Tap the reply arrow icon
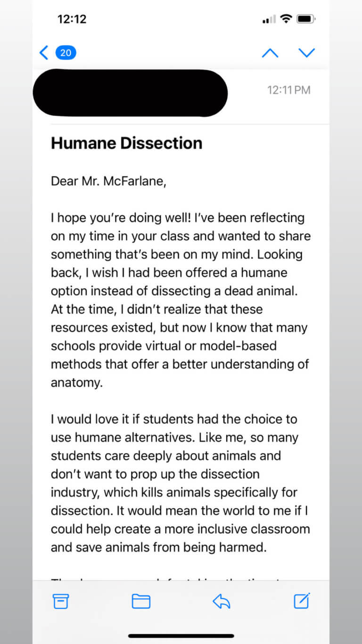The width and height of the screenshot is (362, 644). point(221,601)
